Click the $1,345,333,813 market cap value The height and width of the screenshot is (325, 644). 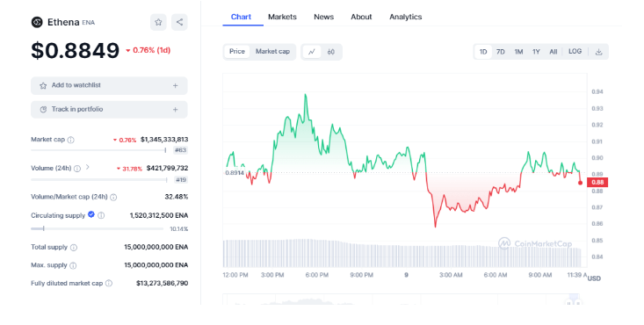point(164,140)
